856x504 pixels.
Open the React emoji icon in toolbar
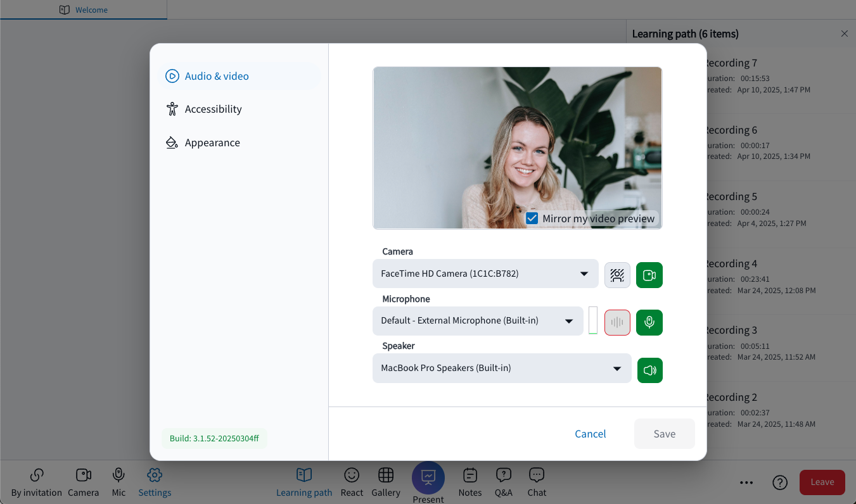coord(352,476)
